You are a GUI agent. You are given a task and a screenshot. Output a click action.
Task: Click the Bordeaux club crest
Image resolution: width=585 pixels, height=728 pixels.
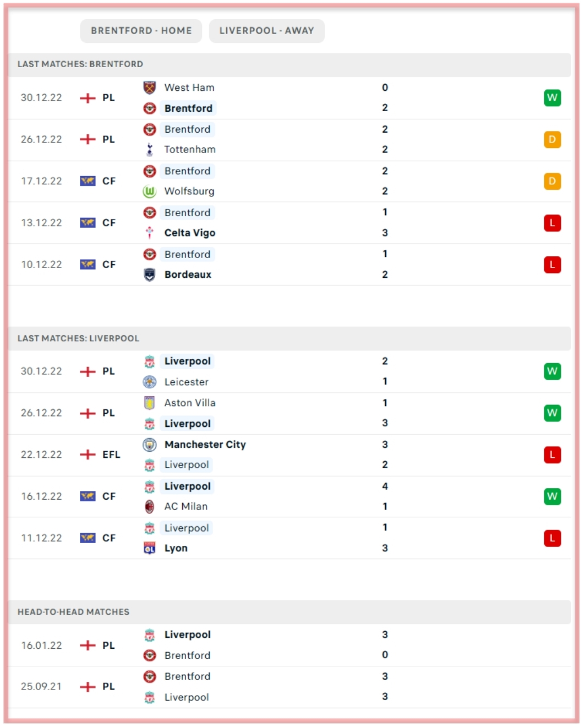(150, 275)
